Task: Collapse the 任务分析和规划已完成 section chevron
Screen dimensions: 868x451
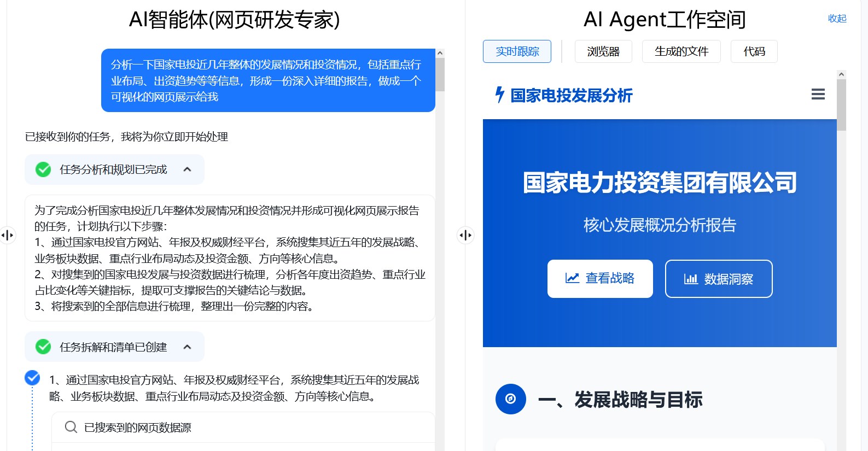Action: 187,169
